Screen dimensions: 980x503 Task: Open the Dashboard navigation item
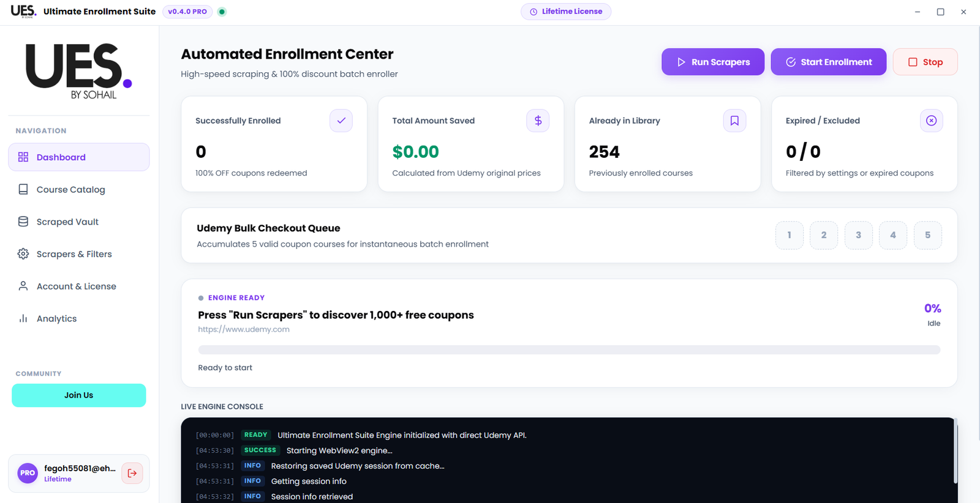(78, 157)
